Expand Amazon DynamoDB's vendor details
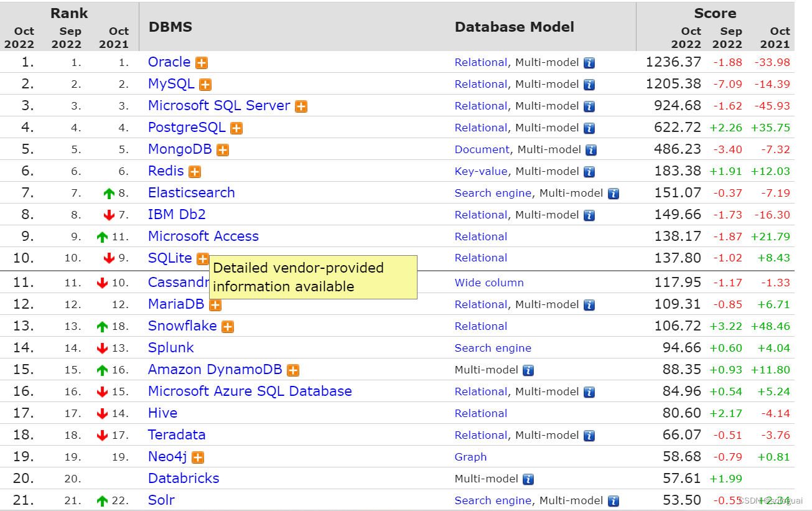 292,370
